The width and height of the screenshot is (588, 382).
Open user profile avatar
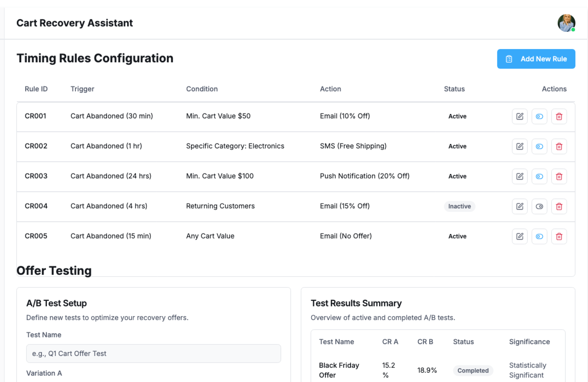click(566, 23)
